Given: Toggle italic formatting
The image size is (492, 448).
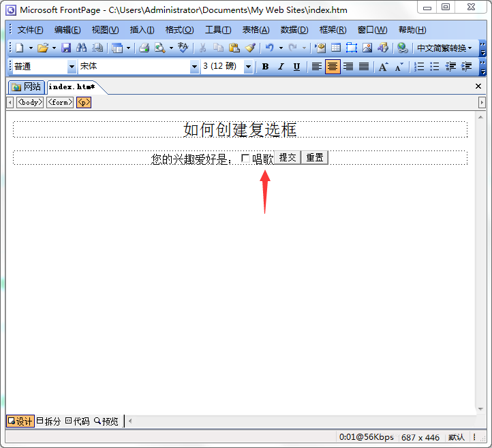Looking at the screenshot, I should (281, 67).
